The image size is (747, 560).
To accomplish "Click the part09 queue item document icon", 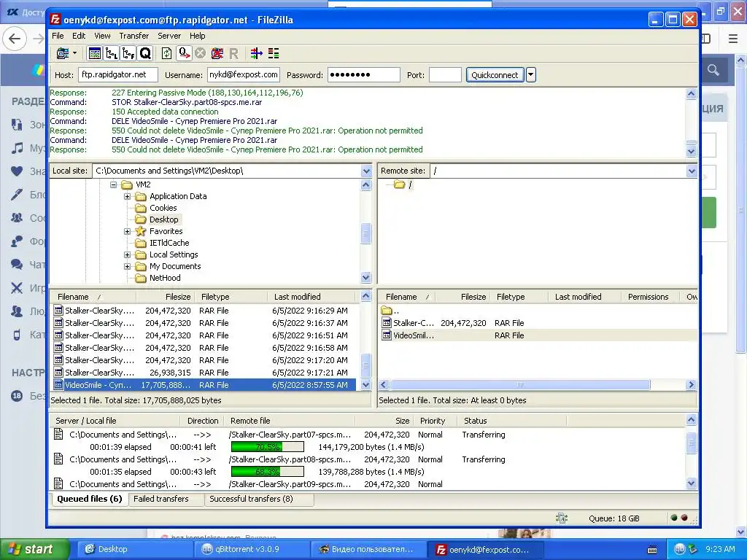I will (x=58, y=484).
